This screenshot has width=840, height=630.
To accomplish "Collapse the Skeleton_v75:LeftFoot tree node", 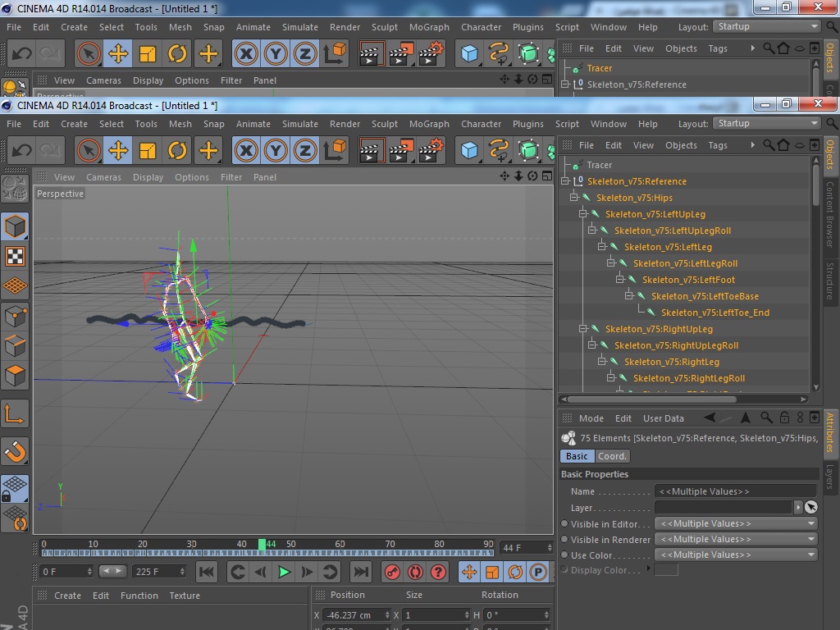I will click(620, 279).
